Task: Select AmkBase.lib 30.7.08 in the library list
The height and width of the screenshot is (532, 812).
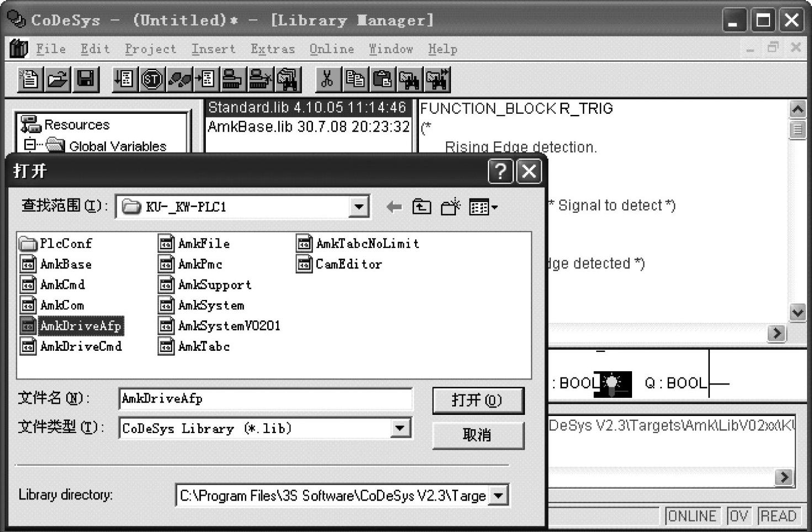Action: (x=309, y=127)
